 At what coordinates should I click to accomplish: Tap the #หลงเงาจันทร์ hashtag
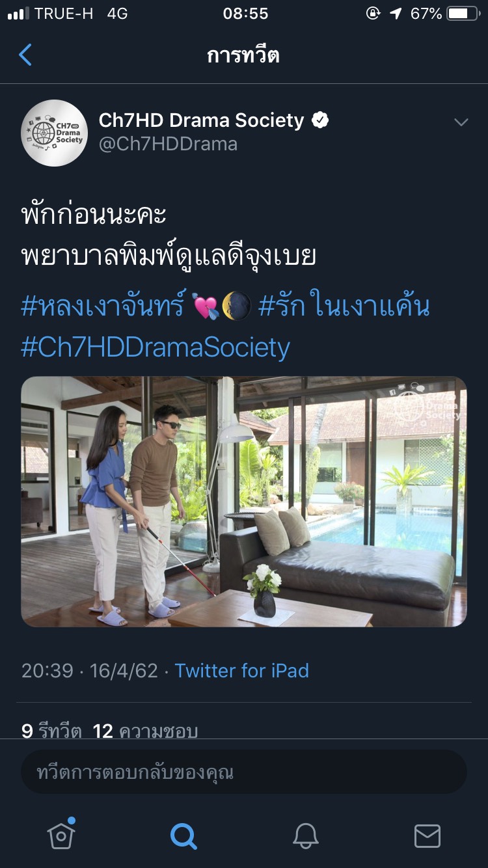(x=103, y=306)
